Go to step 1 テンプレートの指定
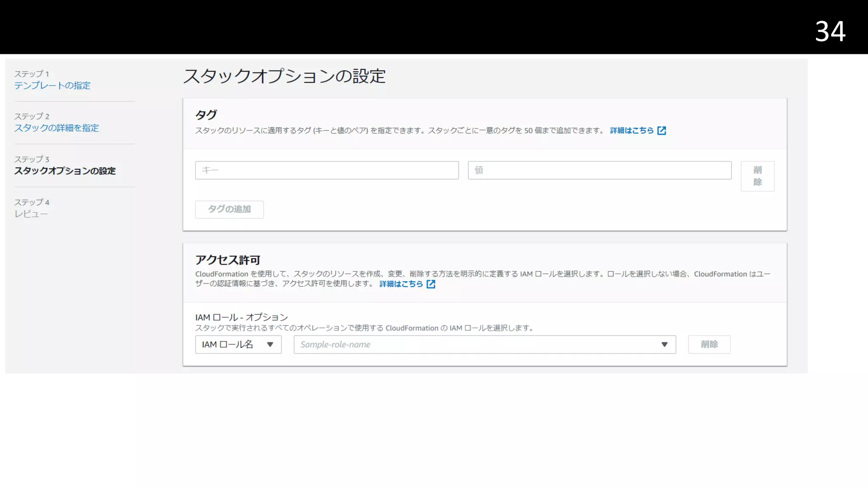 [52, 86]
